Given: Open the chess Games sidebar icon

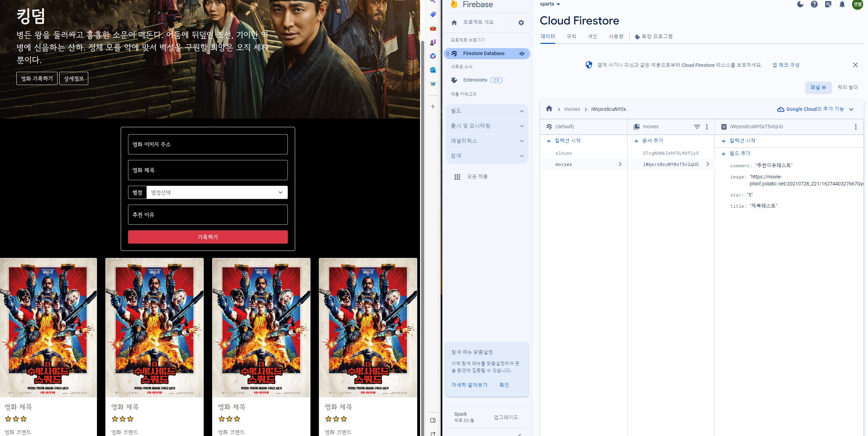Looking at the screenshot, I should click(433, 42).
